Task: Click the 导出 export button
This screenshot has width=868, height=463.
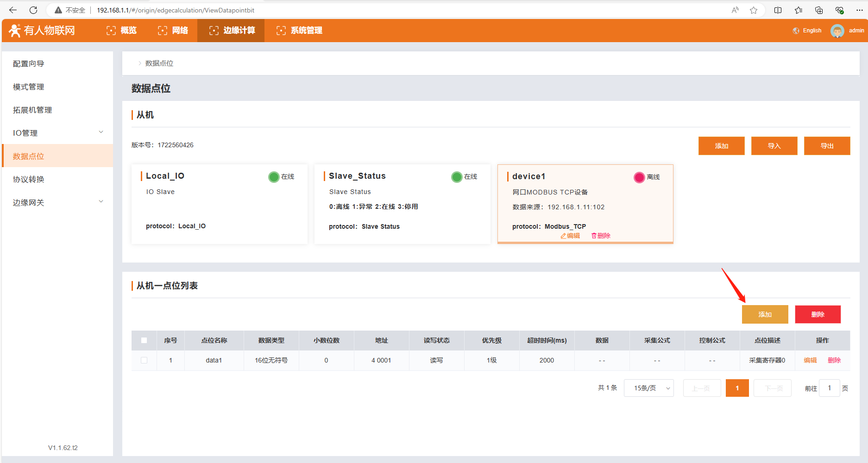Action: click(827, 146)
